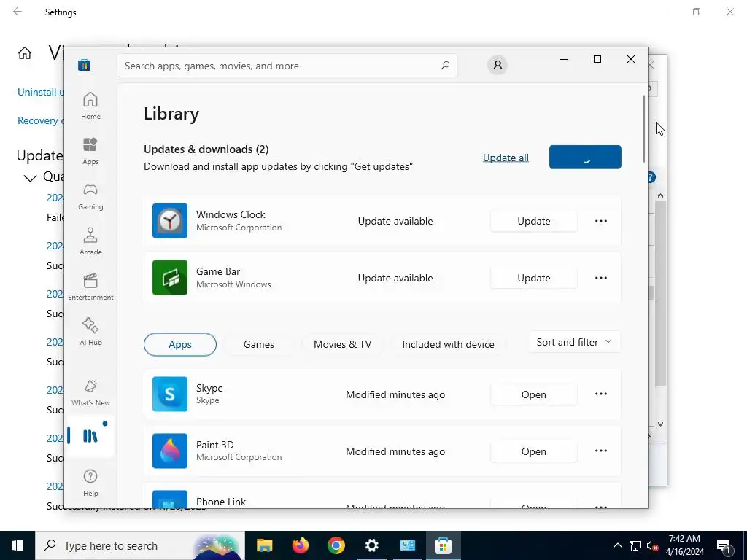This screenshot has height=560, width=747.
Task: Click the Recovery options link in Settings
Action: [x=40, y=120]
